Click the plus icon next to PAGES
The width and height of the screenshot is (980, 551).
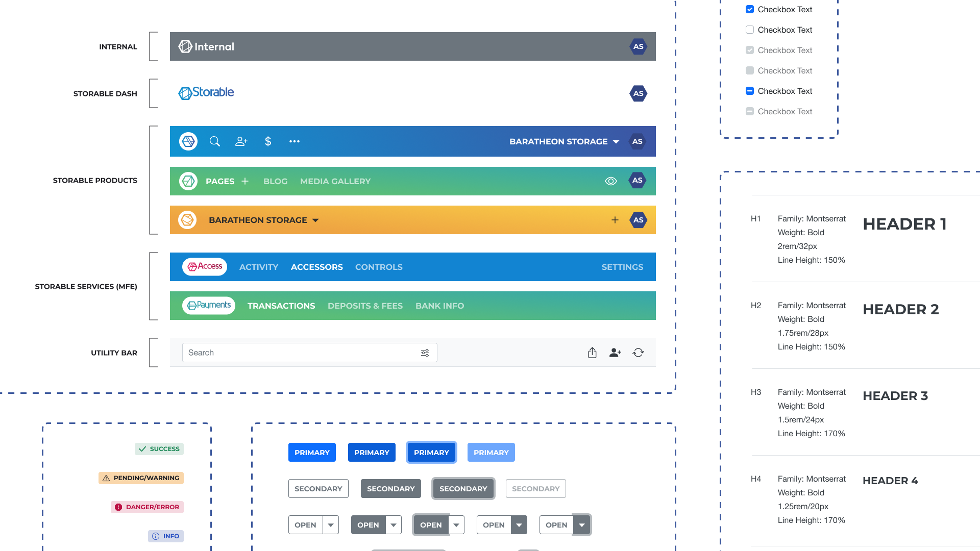[246, 181]
